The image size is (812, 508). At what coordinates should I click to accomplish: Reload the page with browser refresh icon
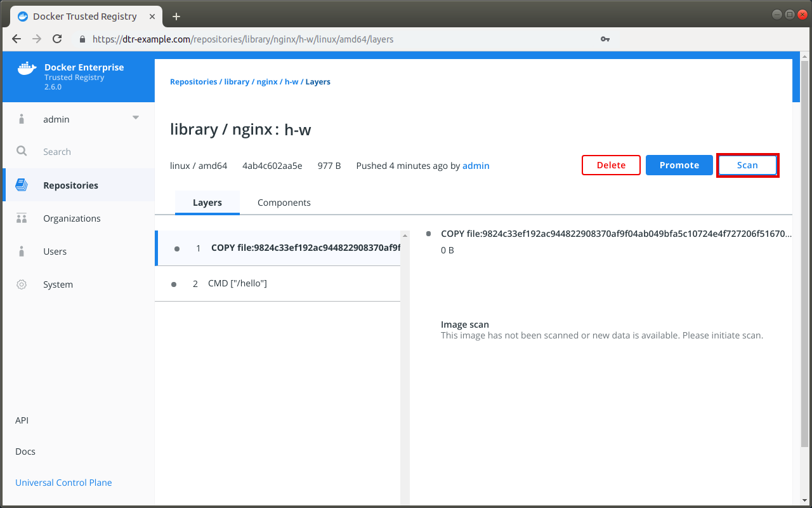[x=57, y=39]
